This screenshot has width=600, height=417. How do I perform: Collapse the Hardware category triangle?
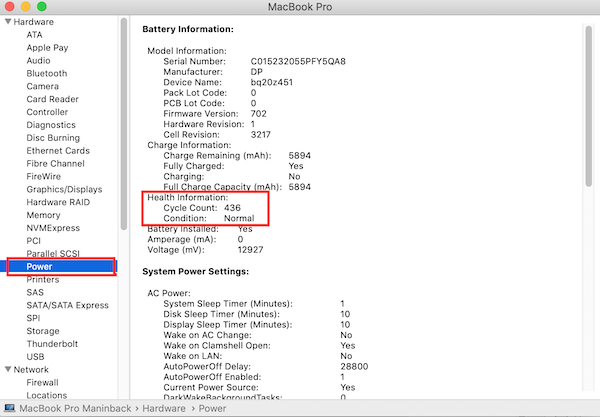click(8, 22)
